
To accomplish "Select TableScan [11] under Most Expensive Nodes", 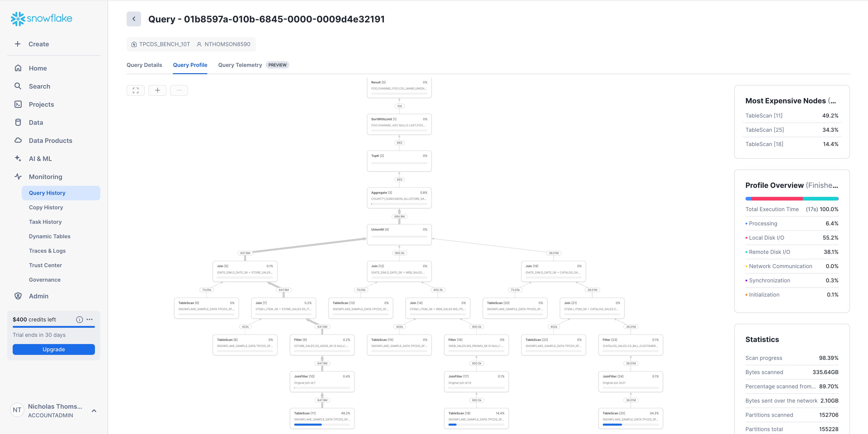I will tap(764, 116).
